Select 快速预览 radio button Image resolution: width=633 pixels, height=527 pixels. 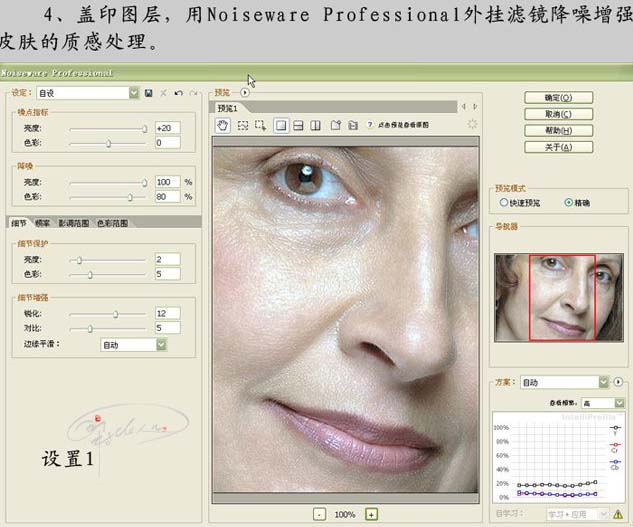503,202
